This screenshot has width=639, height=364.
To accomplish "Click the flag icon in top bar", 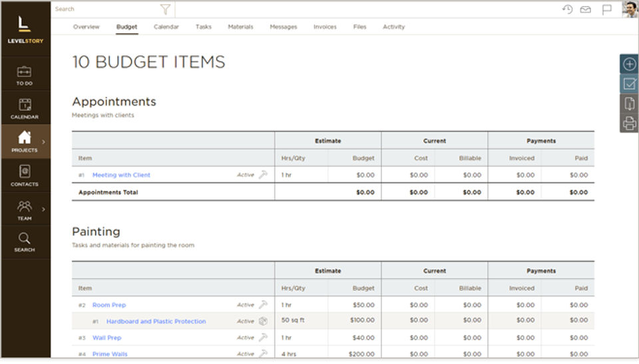I will (606, 9).
